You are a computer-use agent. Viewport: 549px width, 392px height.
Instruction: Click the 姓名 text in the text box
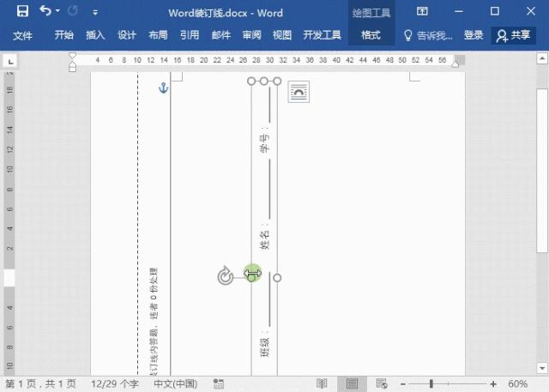point(265,239)
